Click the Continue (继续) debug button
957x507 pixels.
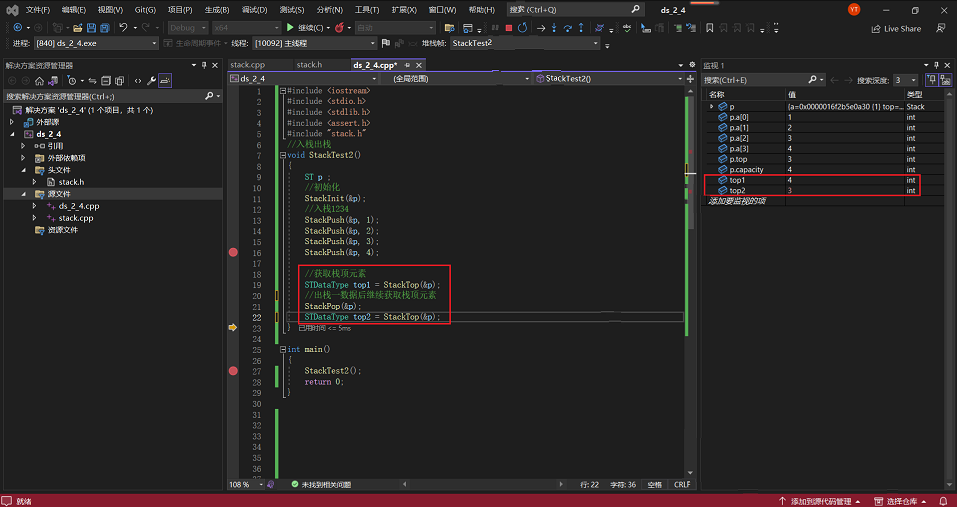tap(308, 28)
